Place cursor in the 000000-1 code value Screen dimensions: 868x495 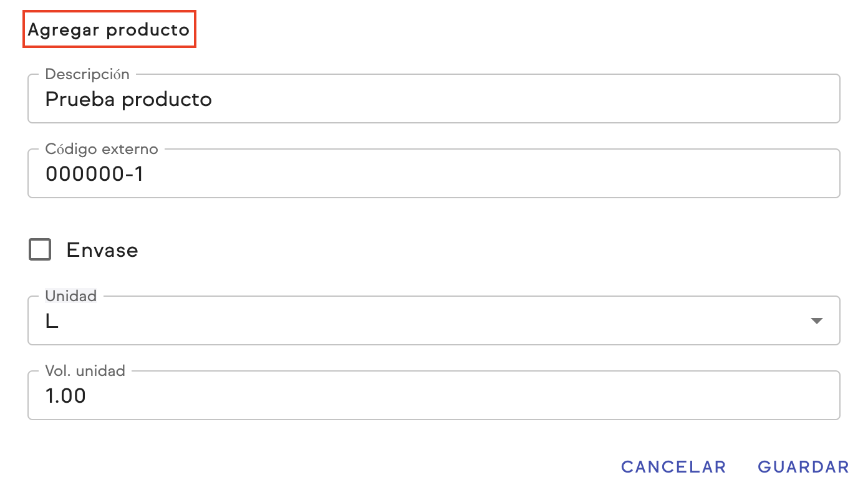(x=94, y=175)
